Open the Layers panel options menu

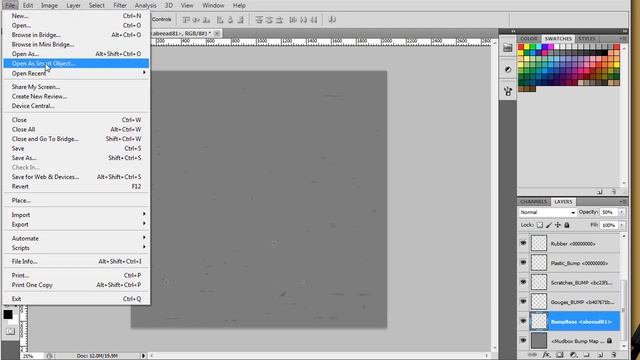[x=623, y=202]
